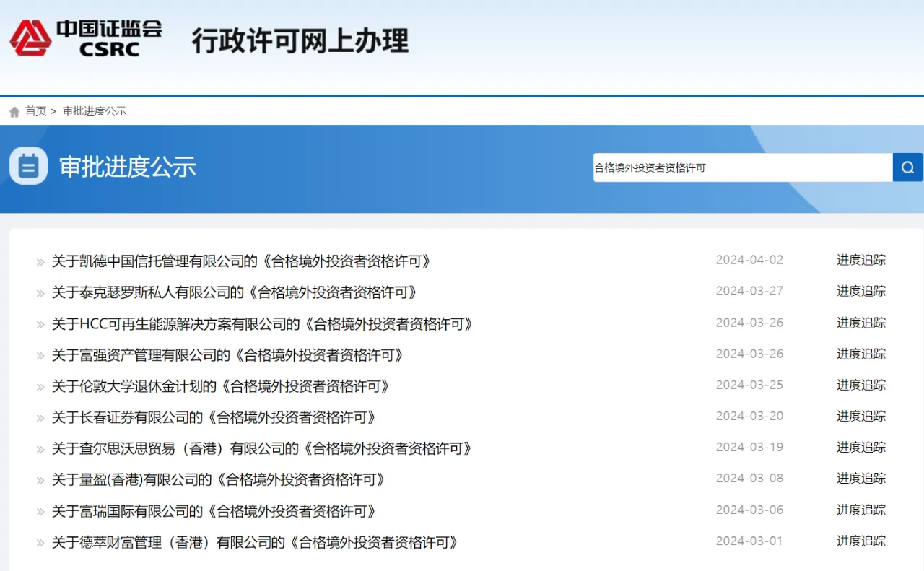Click the arrow bullet before 凯德中国信托 entry
Image resolution: width=924 pixels, height=571 pixels.
(x=40, y=262)
